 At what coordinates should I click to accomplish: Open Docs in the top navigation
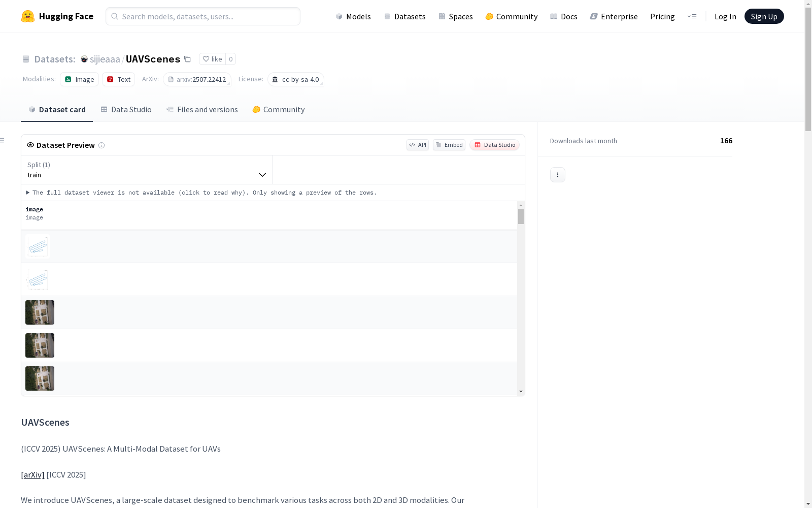564,16
